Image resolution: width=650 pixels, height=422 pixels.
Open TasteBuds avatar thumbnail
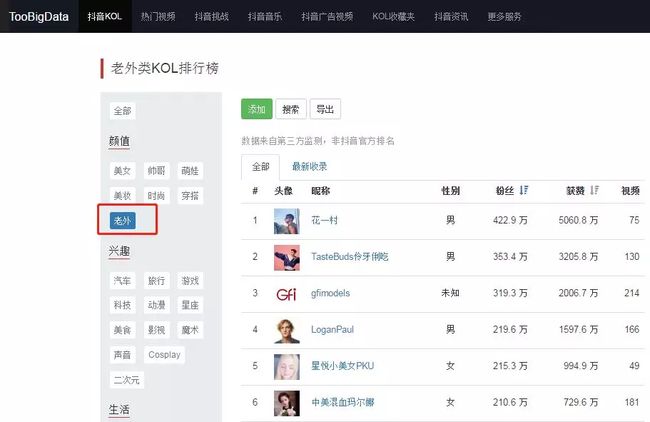[286, 257]
